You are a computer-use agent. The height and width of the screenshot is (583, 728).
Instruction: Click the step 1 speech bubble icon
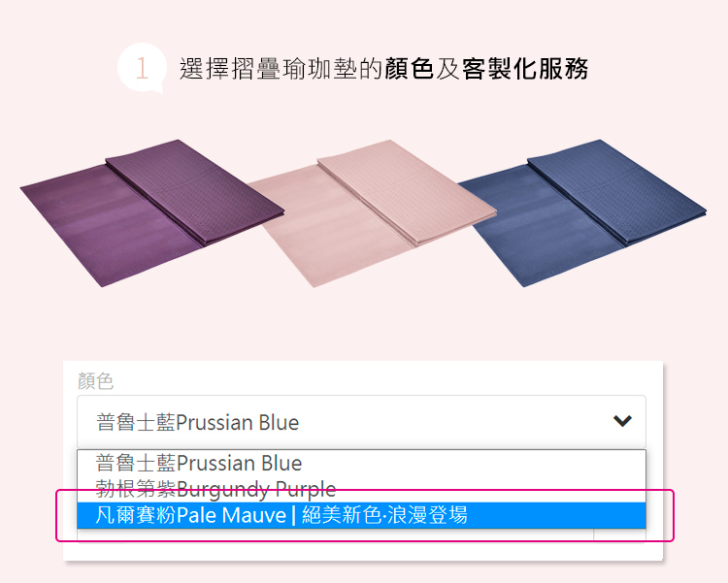click(142, 68)
